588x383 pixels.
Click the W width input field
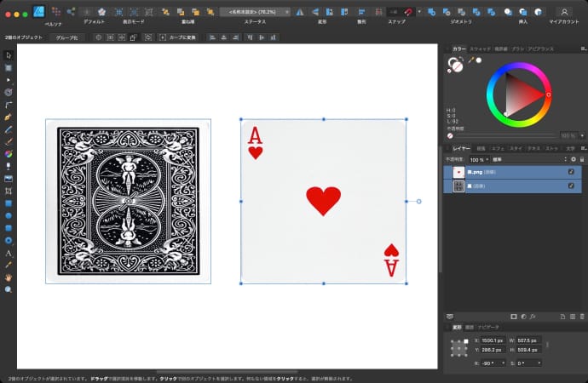tap(527, 340)
